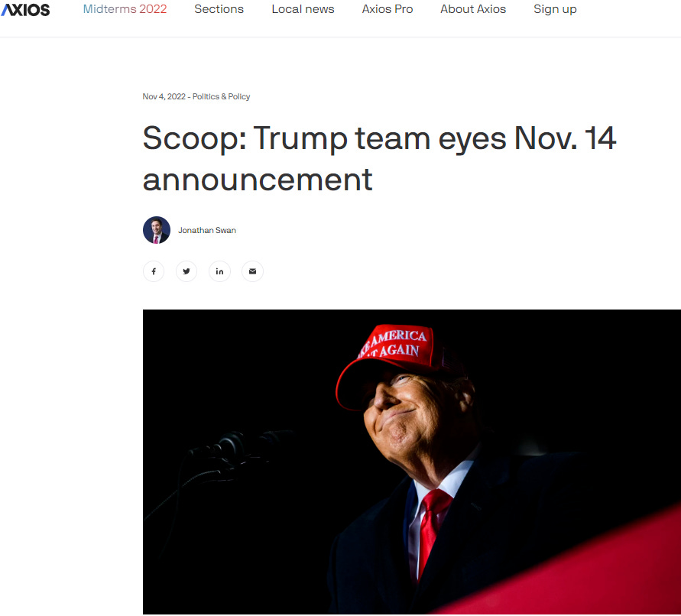
Task: Click the article headline
Action: (379, 158)
